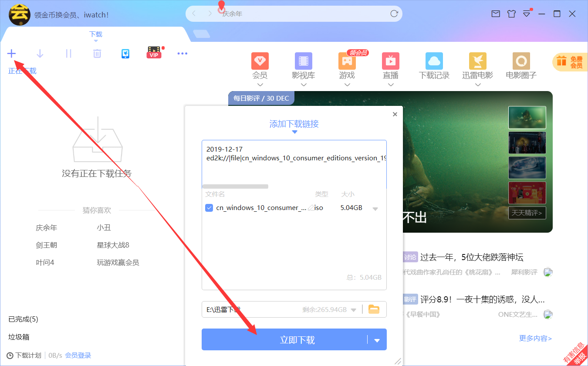Click 领金币换会员 text link

click(72, 15)
